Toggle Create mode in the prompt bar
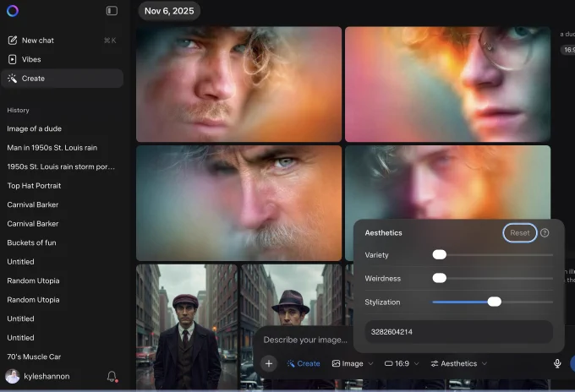This screenshot has width=575, height=392. pyautogui.click(x=304, y=363)
